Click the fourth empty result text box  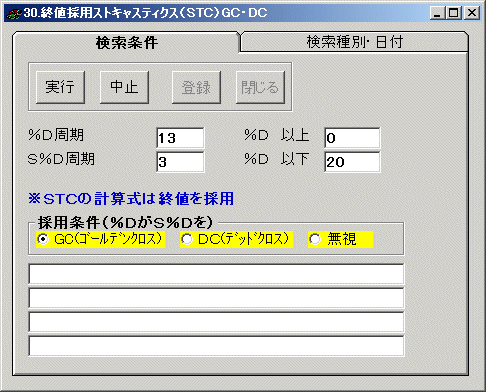pyautogui.click(x=216, y=346)
